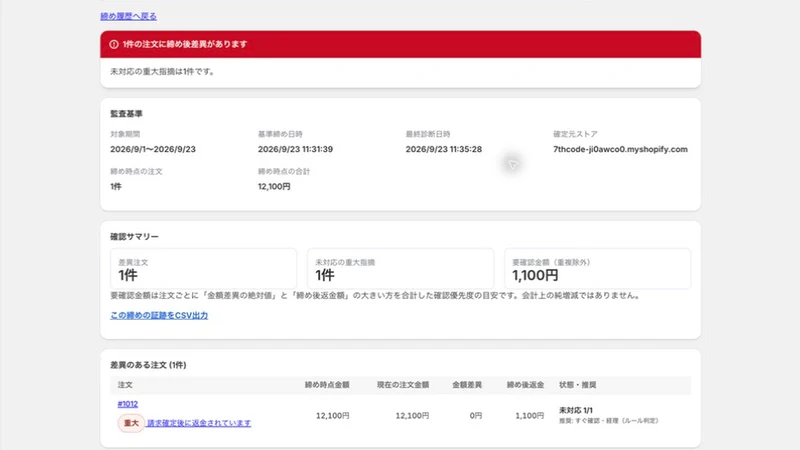Select 12,100円 under 締め時点の合計
This screenshot has width=800, height=450.
pos(274,187)
